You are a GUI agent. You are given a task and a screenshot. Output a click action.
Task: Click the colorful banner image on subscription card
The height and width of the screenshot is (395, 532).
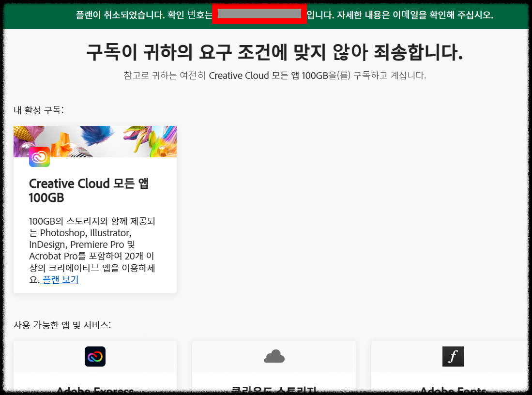(x=95, y=141)
